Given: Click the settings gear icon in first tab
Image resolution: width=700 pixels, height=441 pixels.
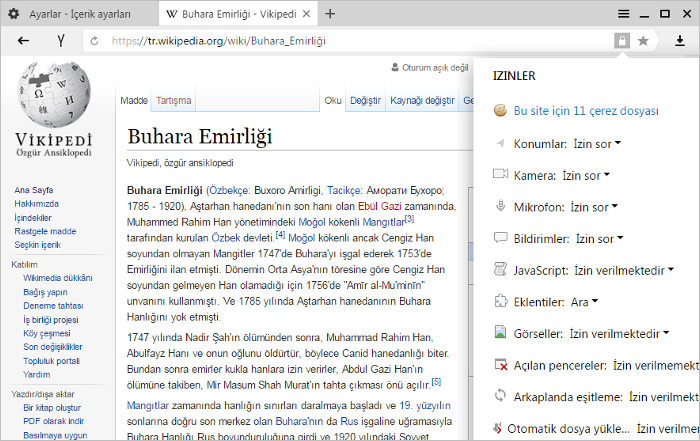Looking at the screenshot, I should [x=14, y=14].
